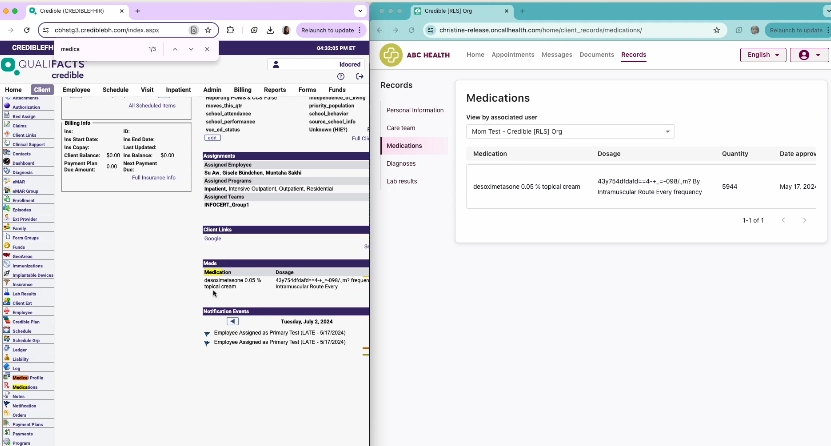Select Care team in Records sidebar

point(401,128)
